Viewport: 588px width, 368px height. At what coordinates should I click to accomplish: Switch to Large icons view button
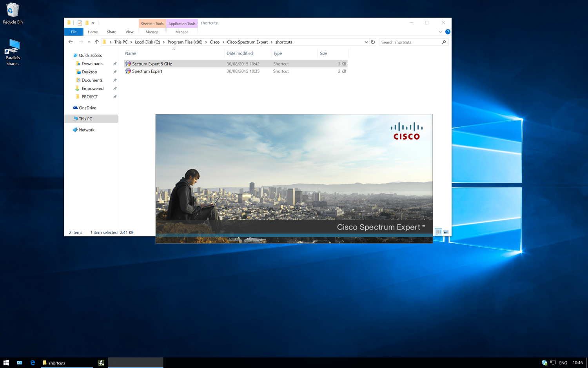[446, 232]
